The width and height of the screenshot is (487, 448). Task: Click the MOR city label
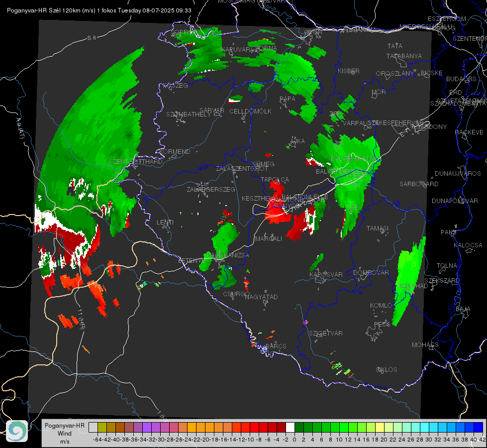379,92
